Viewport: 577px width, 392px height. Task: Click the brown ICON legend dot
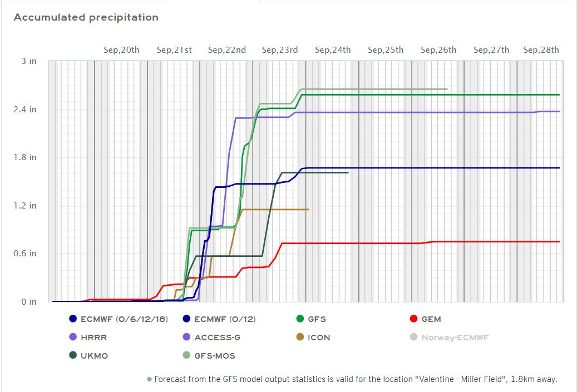(300, 338)
